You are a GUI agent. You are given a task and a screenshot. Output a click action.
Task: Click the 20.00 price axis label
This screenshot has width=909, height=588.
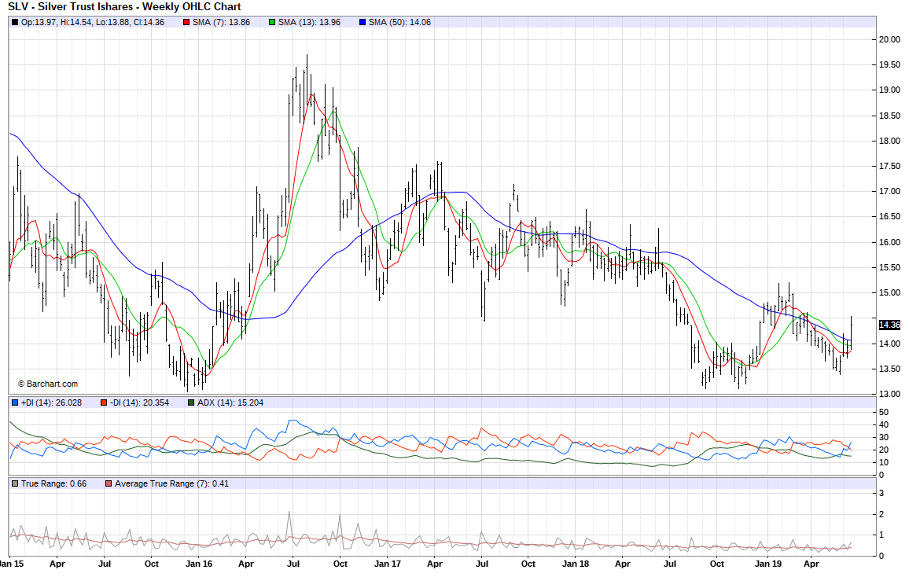pyautogui.click(x=889, y=39)
